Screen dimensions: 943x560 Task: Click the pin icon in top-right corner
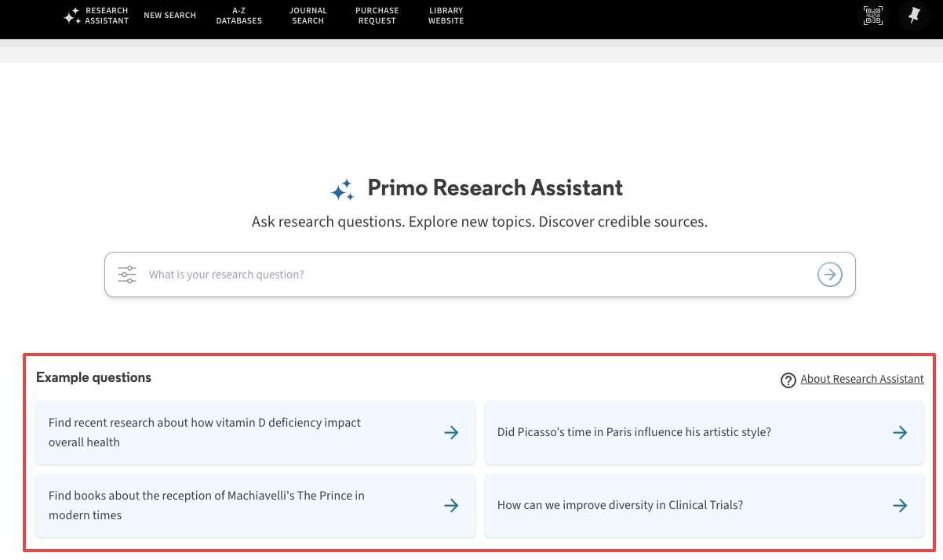click(x=914, y=16)
